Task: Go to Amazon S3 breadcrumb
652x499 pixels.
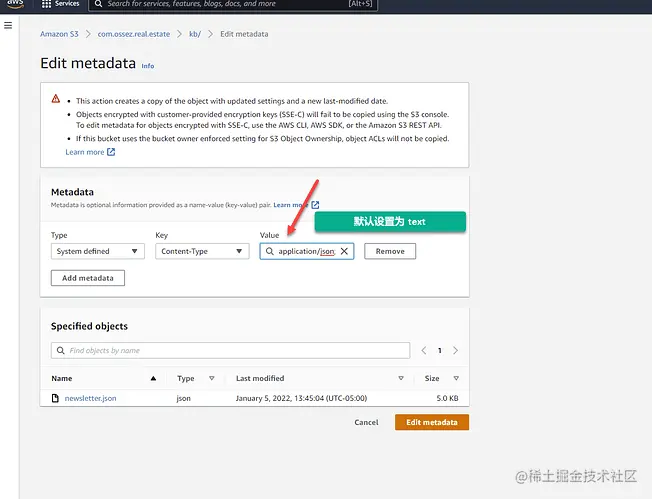Action: [59, 34]
